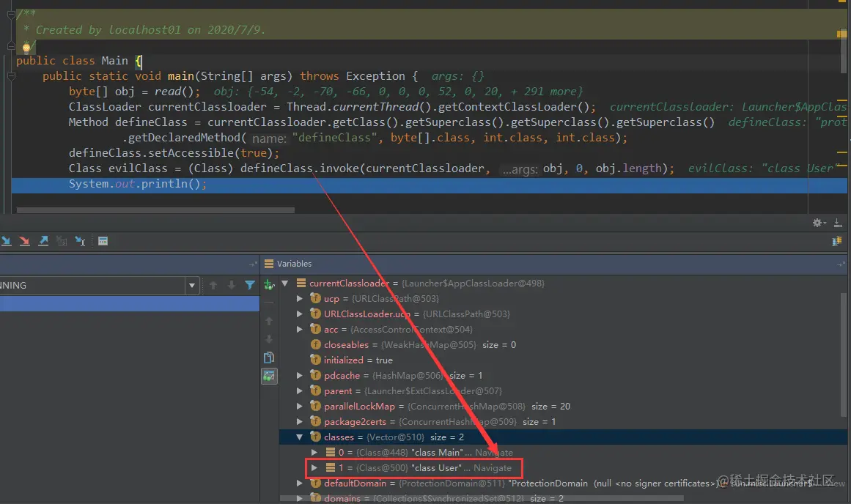Click the Force Step Into red arrow
851x504 pixels.
coord(24,241)
